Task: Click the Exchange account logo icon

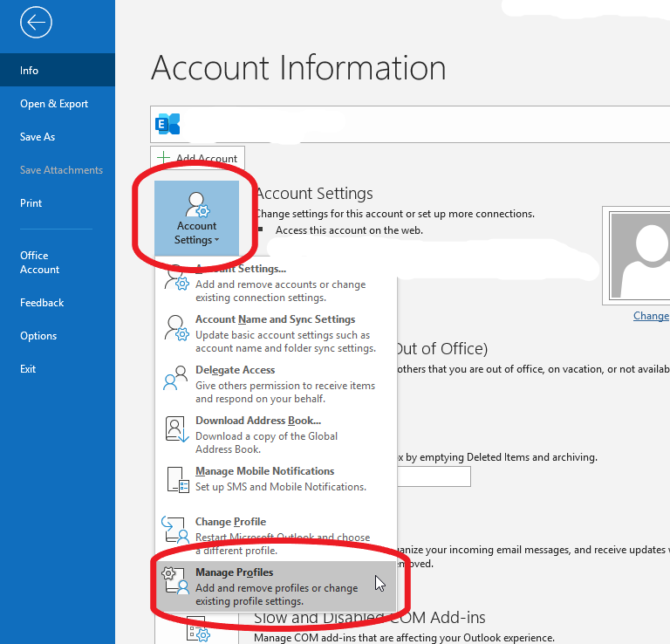Action: [167, 124]
